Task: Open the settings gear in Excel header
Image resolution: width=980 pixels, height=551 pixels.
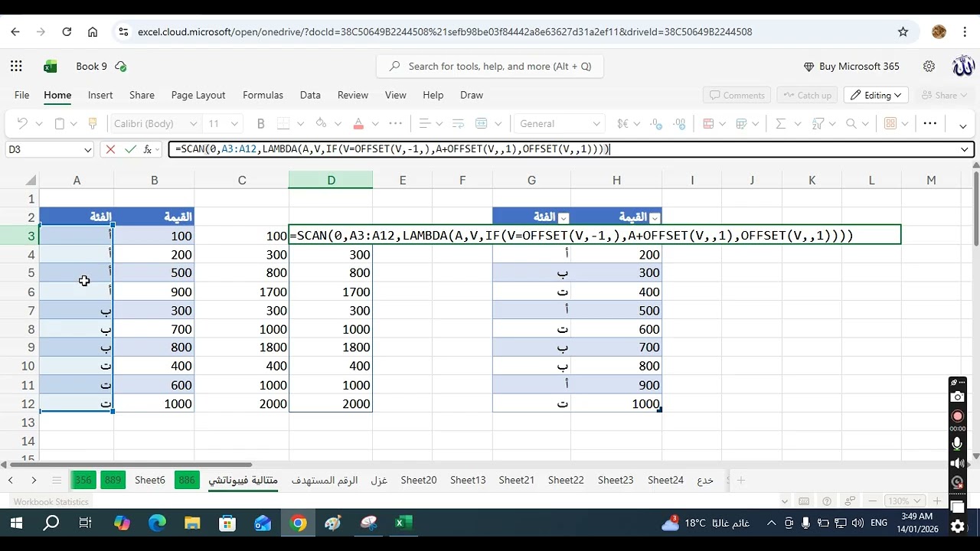Action: pos(929,67)
